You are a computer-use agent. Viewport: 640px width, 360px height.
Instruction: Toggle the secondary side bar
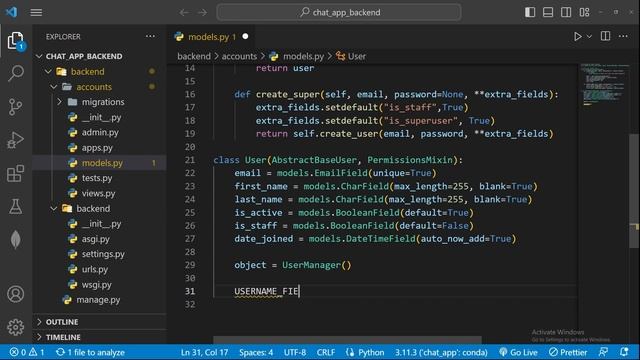[x=566, y=12]
